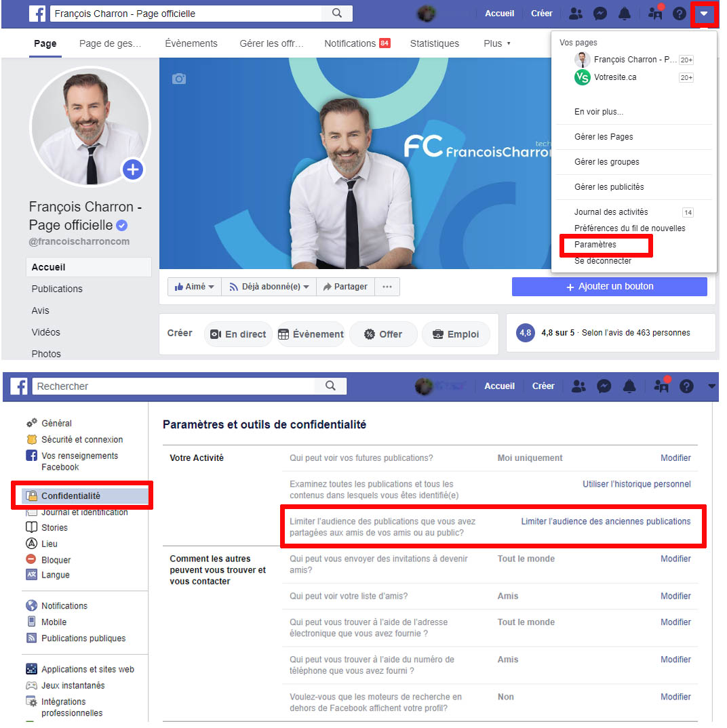The width and height of the screenshot is (727, 728).
Task: Click En voir plus... in account menu
Action: click(599, 111)
